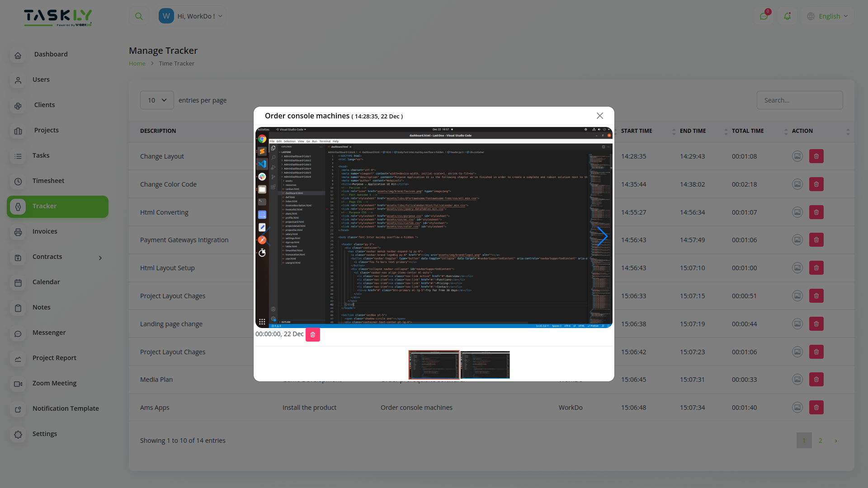Expand the Contracts submenu

coord(100,258)
